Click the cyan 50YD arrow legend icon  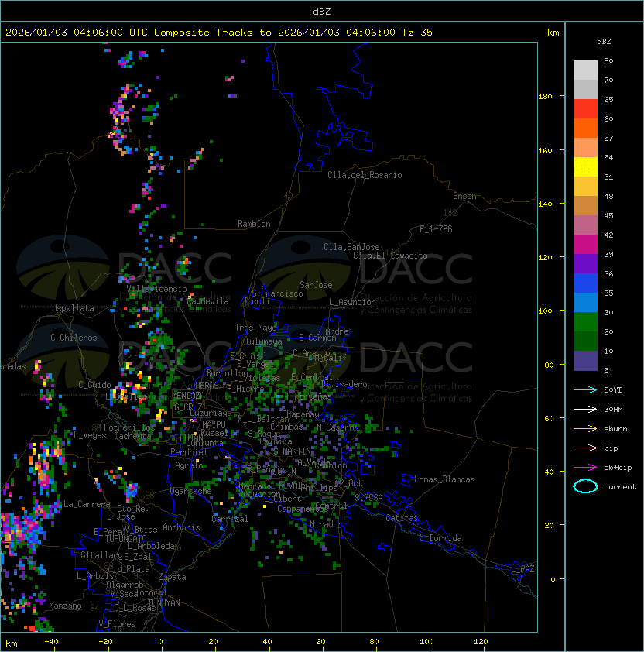coord(585,389)
